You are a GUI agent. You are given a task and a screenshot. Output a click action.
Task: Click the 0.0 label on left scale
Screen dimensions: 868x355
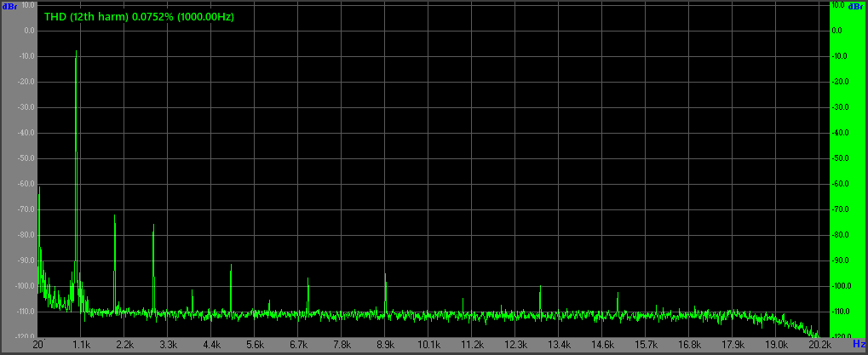click(x=28, y=31)
